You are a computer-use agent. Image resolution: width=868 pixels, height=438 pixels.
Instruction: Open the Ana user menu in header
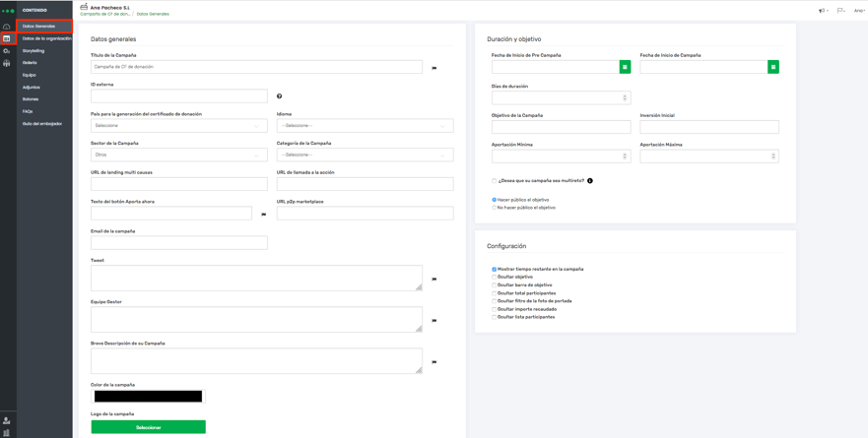tap(859, 11)
